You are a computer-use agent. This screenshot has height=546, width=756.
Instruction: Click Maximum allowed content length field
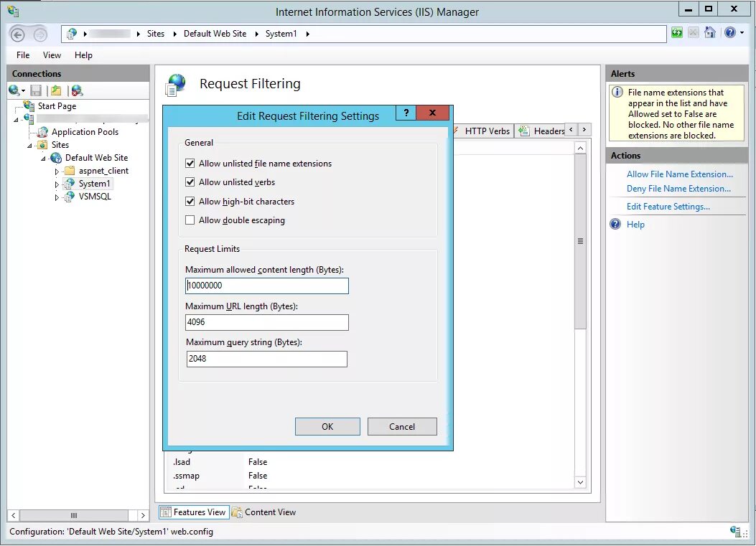coord(266,286)
